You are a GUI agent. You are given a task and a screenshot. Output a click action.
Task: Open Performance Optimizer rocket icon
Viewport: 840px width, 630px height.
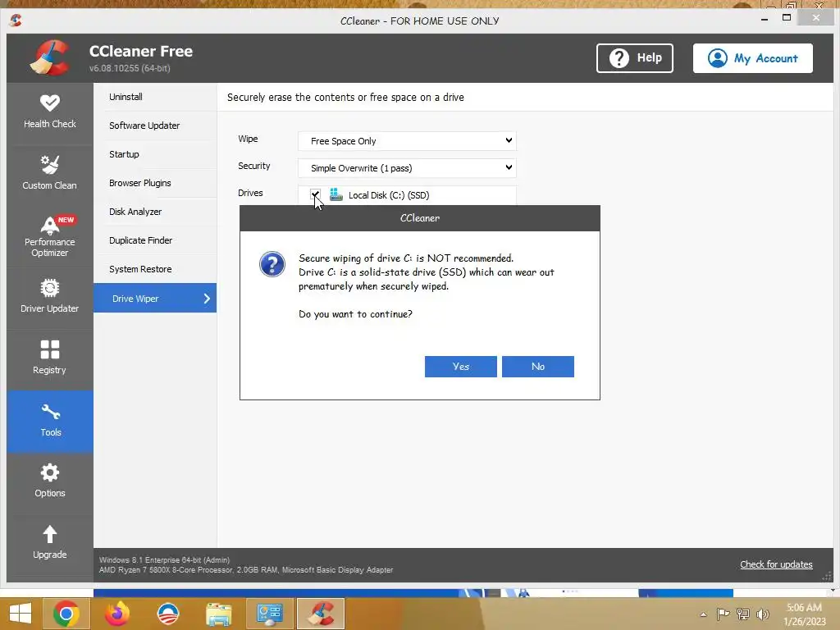coord(50,226)
